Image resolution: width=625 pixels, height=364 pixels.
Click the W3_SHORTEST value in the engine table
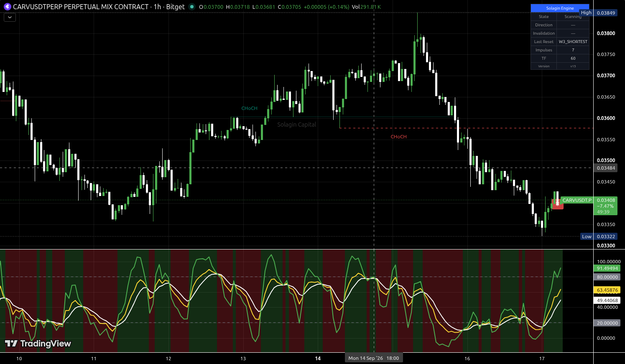pyautogui.click(x=573, y=41)
